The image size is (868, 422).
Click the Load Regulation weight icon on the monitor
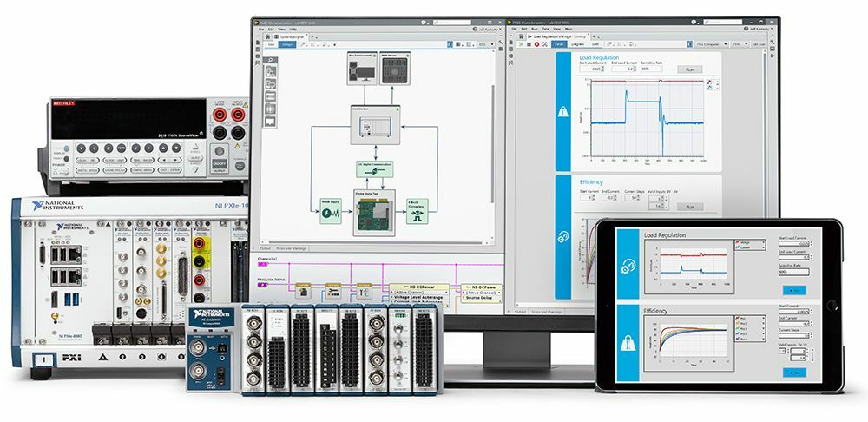click(x=562, y=111)
